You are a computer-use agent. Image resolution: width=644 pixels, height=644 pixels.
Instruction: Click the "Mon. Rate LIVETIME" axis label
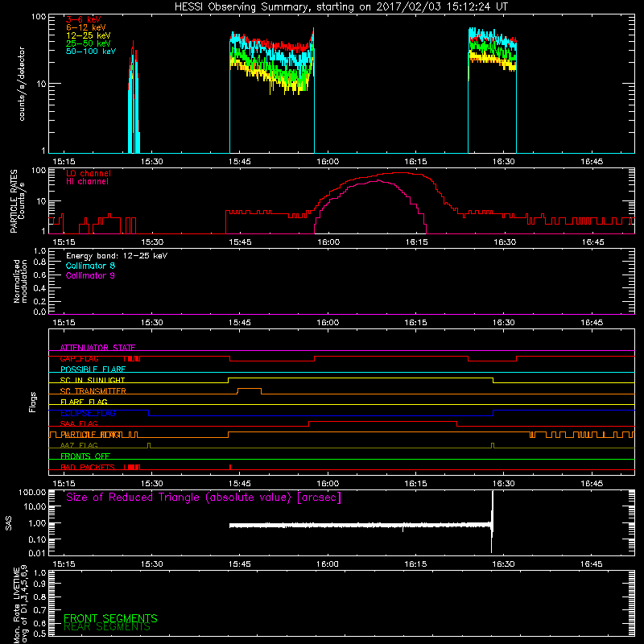tap(16, 605)
